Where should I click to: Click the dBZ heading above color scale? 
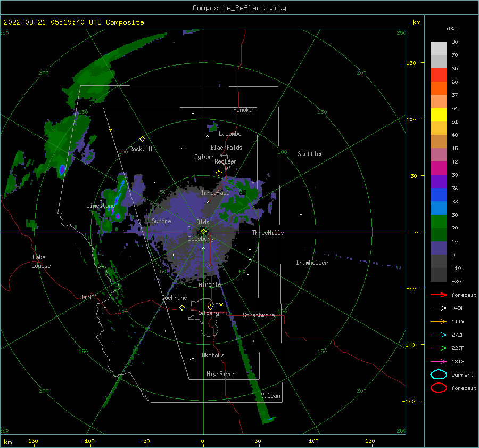[x=451, y=28]
